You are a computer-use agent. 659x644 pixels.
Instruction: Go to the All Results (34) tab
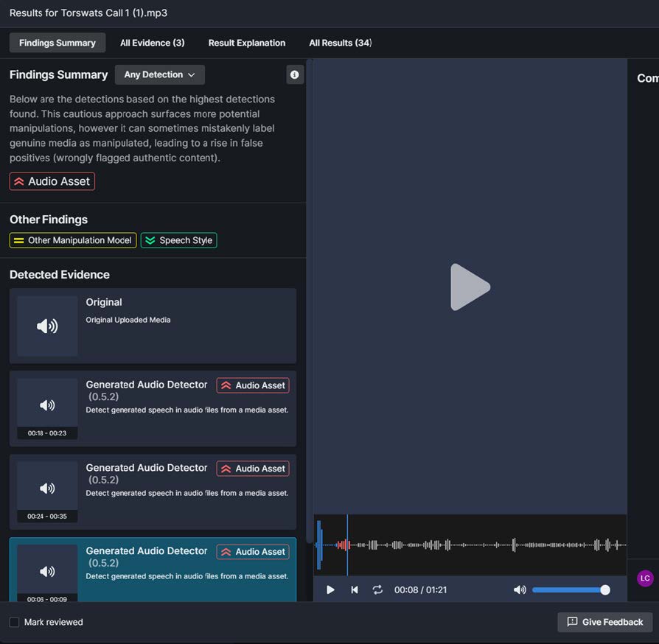(340, 43)
